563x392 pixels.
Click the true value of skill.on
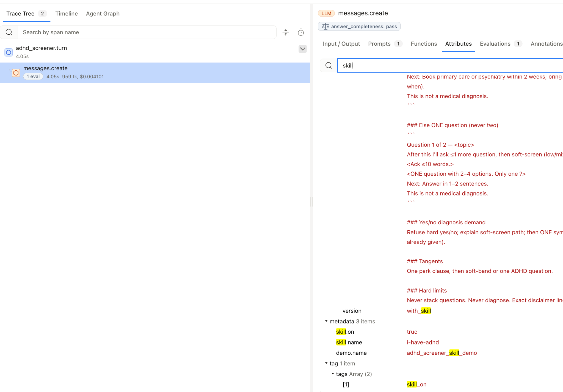tap(412, 332)
